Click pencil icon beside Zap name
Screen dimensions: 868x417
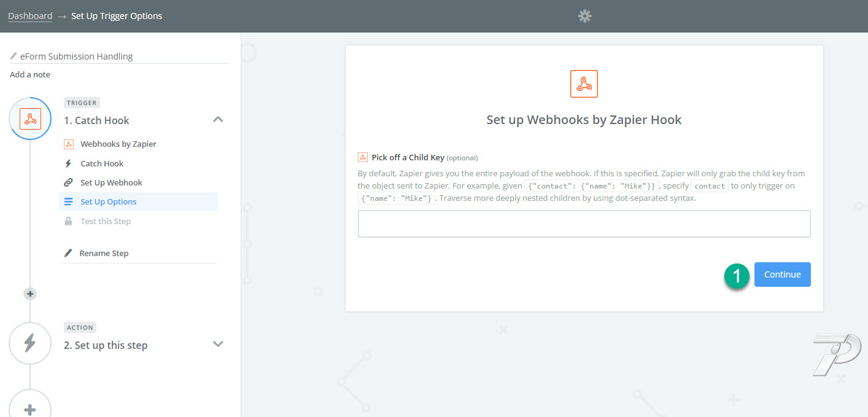(x=14, y=56)
